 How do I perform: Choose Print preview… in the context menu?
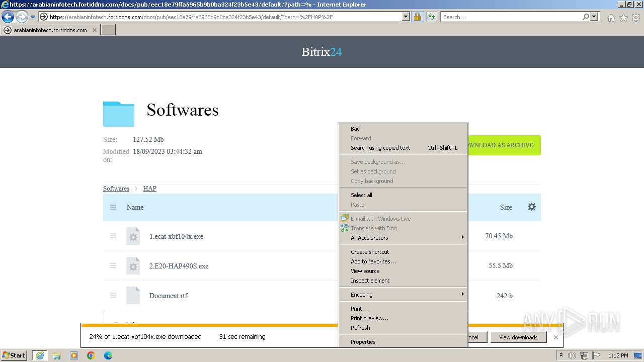coord(404,318)
